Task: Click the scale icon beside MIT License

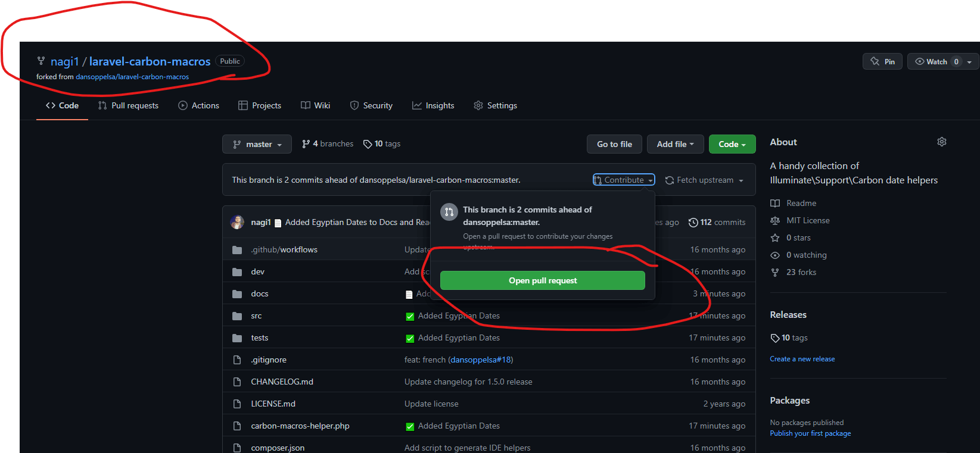Action: click(x=775, y=220)
